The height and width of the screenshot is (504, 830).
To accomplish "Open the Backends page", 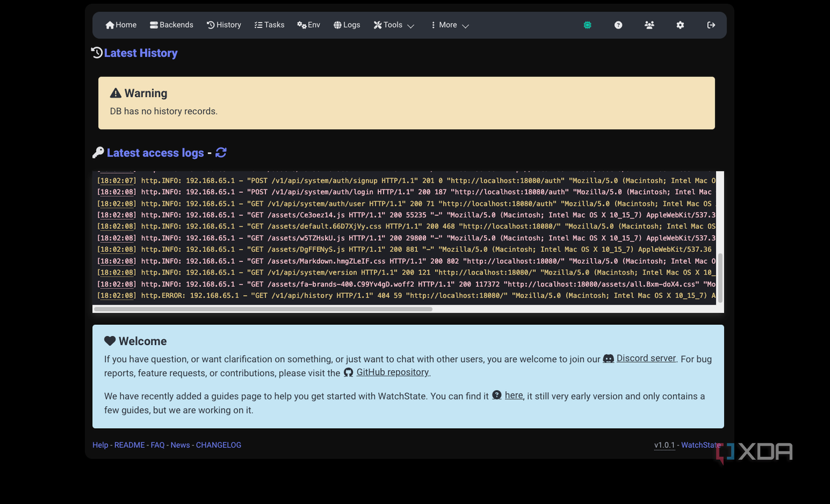I will coord(171,25).
